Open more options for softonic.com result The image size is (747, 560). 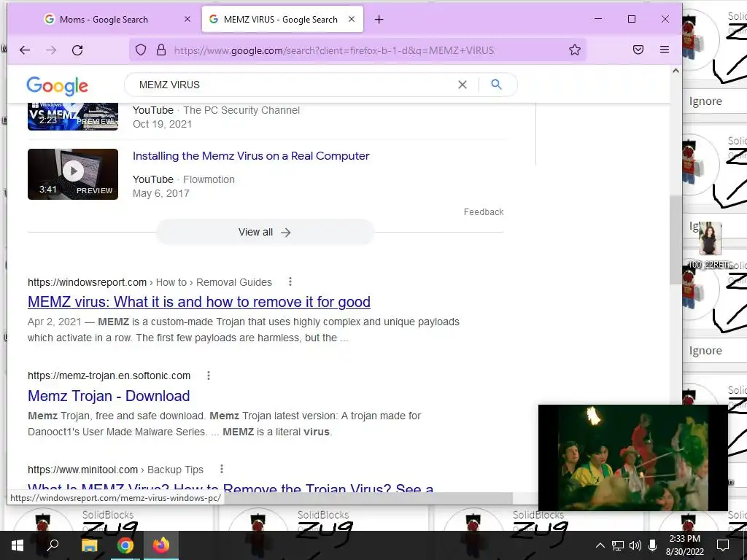point(208,376)
